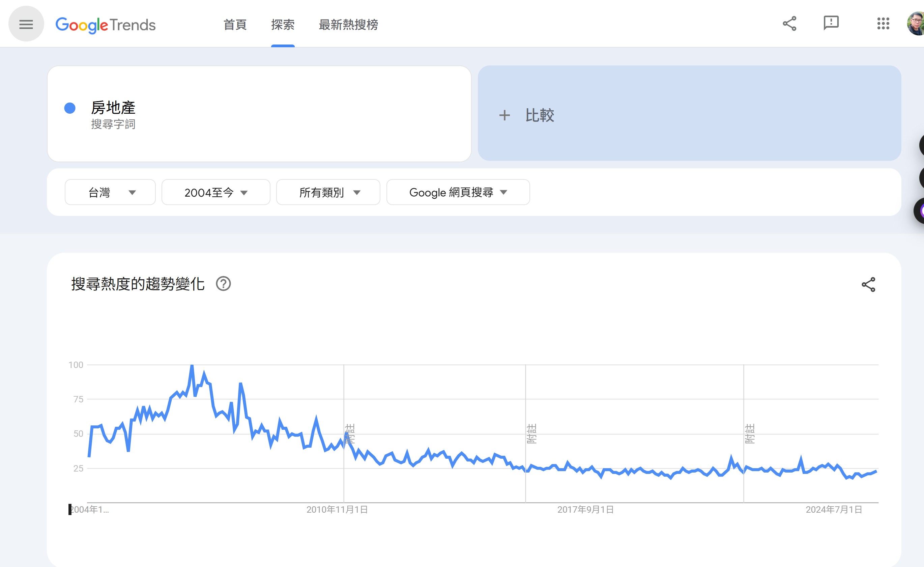Open the 所有類別 category dropdown
924x567 pixels.
click(328, 192)
